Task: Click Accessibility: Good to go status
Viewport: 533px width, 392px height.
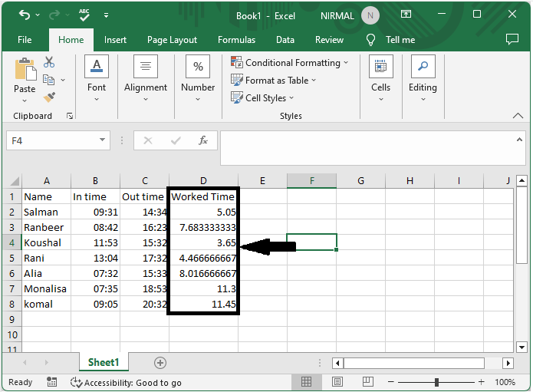Action: tap(126, 382)
